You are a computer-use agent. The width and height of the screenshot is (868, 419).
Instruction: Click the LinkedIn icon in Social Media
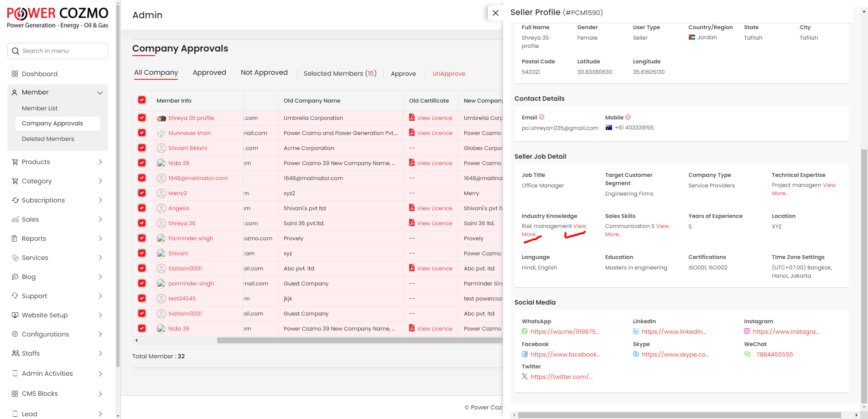click(636, 331)
